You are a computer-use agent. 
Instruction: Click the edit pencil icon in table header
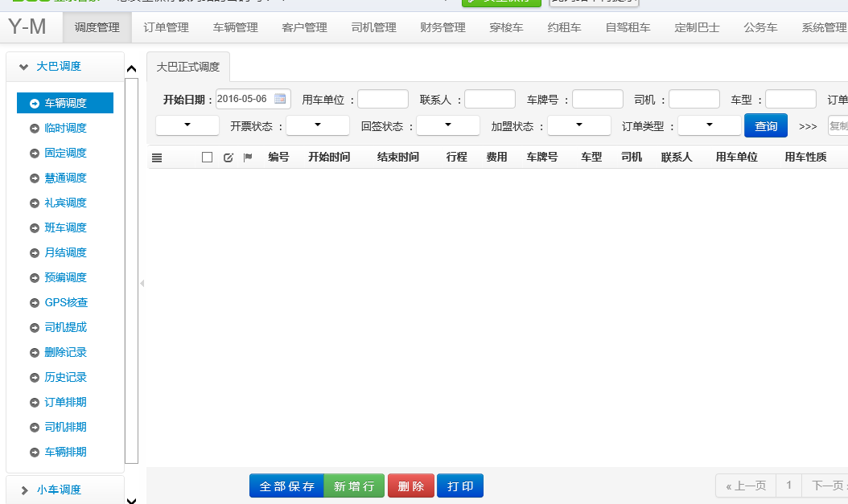(228, 158)
